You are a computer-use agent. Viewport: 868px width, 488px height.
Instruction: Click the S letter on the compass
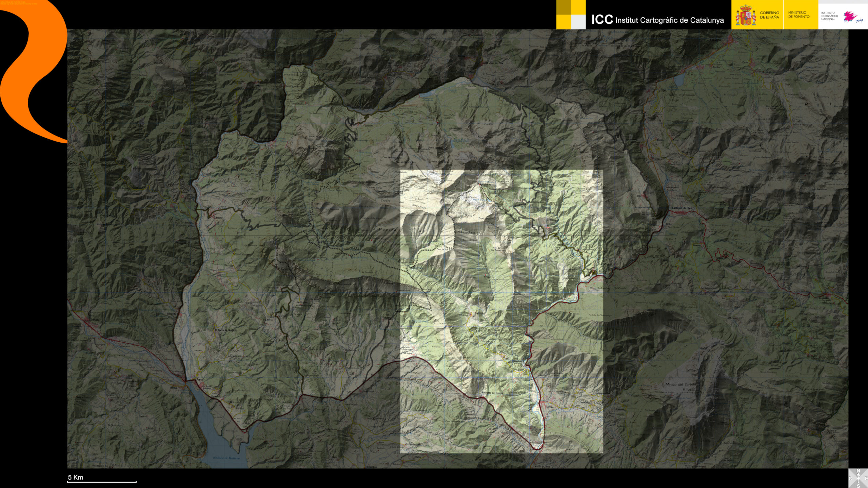click(859, 486)
